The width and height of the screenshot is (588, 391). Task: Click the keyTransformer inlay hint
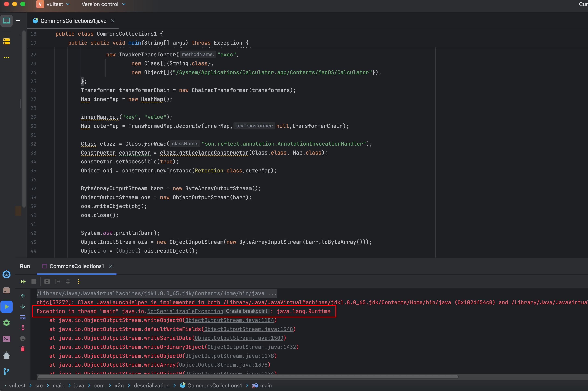[x=254, y=126]
